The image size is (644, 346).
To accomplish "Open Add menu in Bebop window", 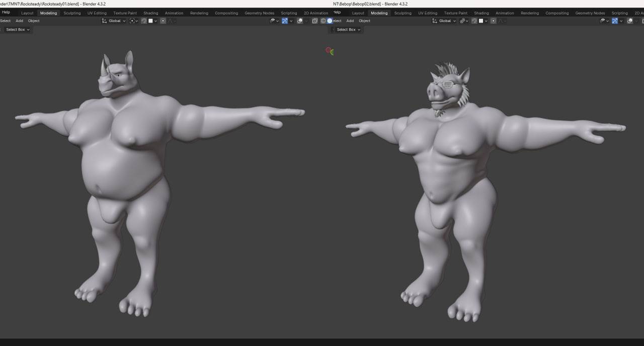I will click(x=350, y=21).
